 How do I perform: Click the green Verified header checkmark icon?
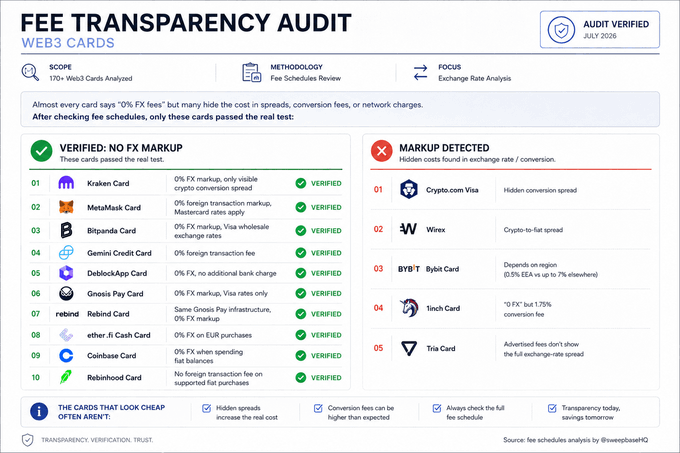[x=41, y=151]
